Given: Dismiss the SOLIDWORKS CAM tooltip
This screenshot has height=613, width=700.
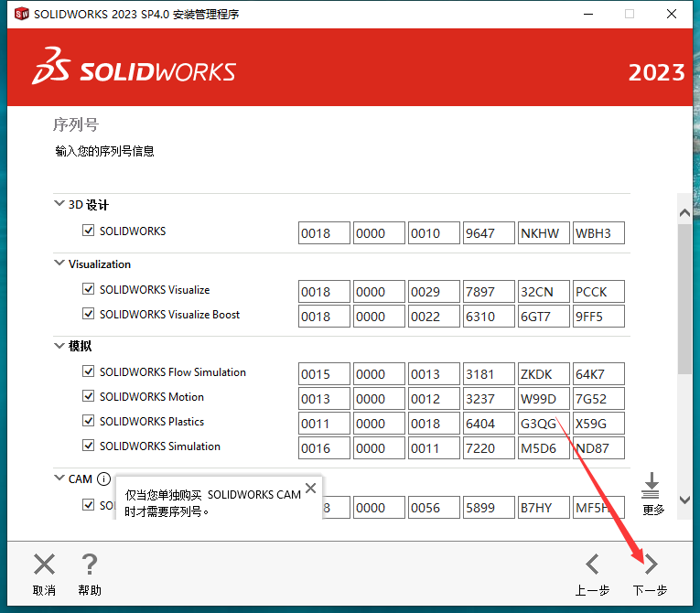Looking at the screenshot, I should point(311,488).
